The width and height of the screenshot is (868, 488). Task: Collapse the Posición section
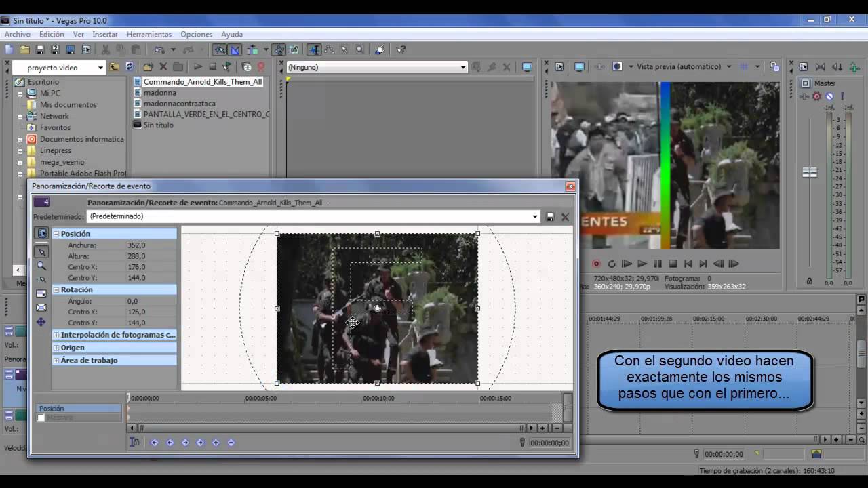[56, 234]
